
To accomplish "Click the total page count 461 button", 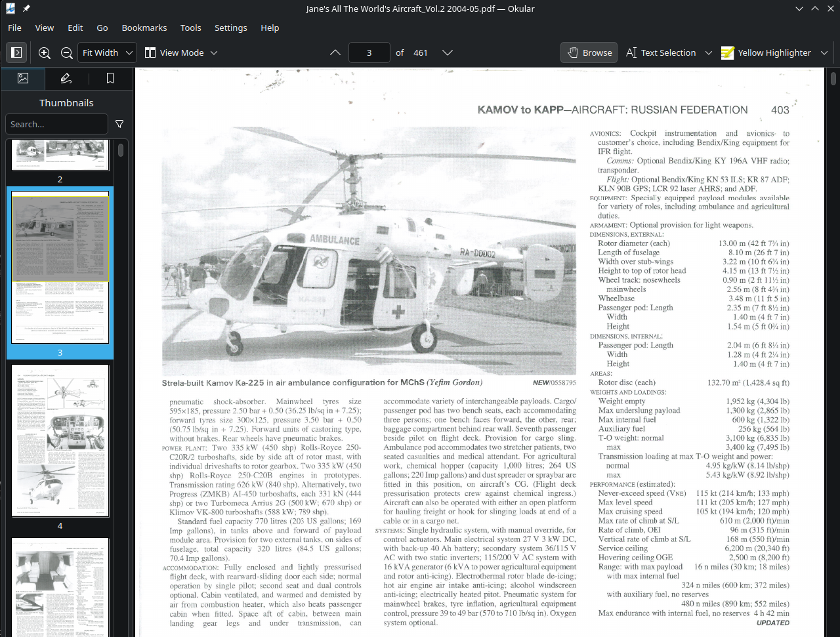I will pos(420,52).
